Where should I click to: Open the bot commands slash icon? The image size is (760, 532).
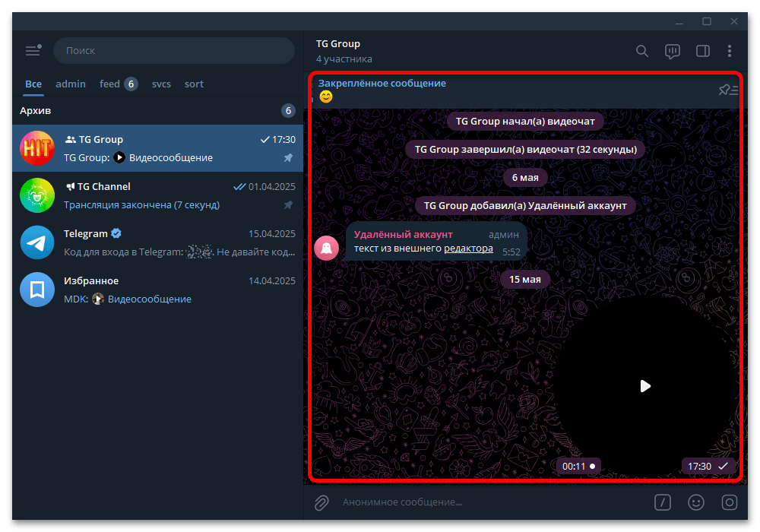click(x=662, y=502)
